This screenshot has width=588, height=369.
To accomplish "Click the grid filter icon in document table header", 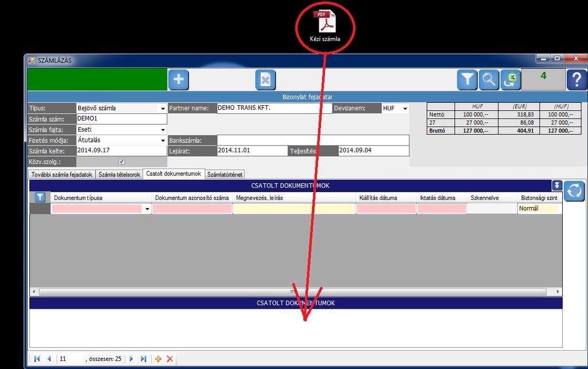I will point(40,197).
